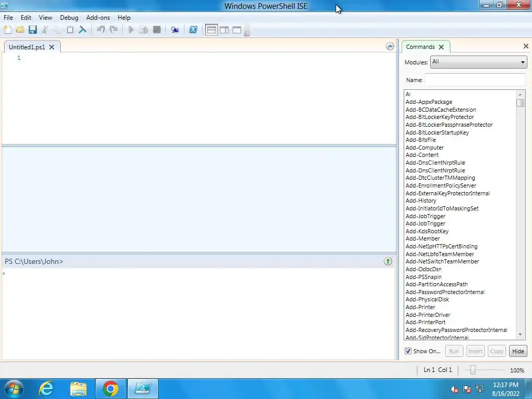
Task: Click the green up-arrow in the console prompt bar
Action: click(388, 261)
